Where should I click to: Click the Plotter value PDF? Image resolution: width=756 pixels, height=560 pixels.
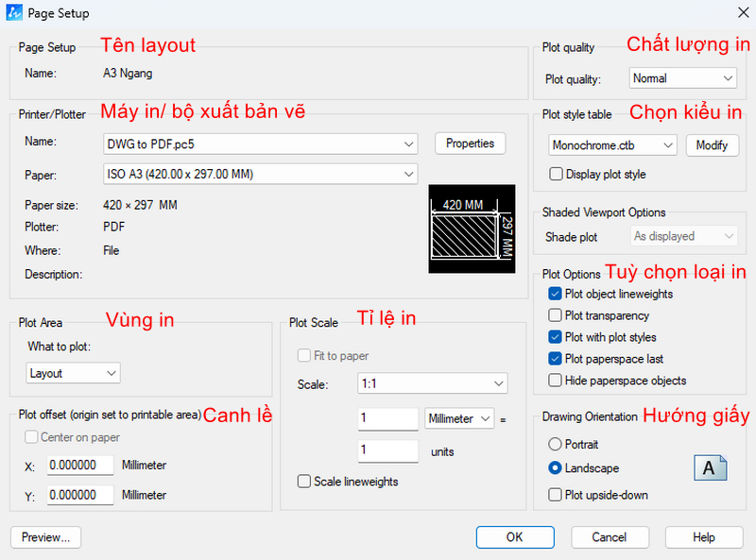[x=113, y=227]
